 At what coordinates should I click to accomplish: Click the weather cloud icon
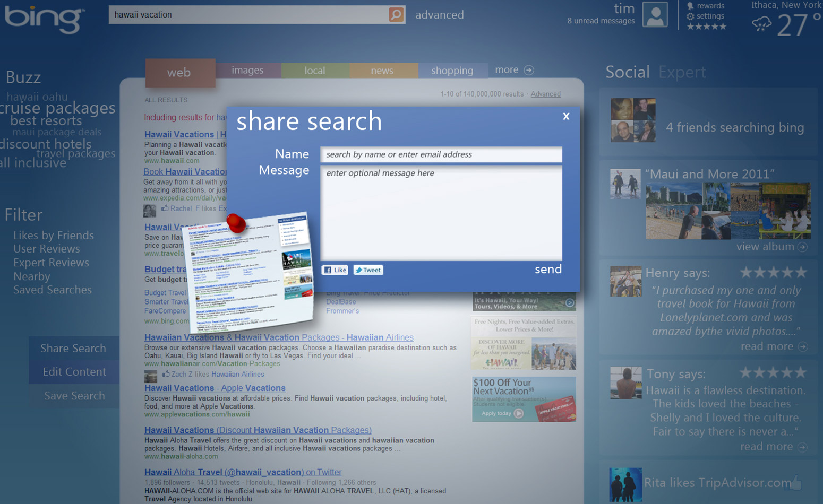click(x=762, y=24)
